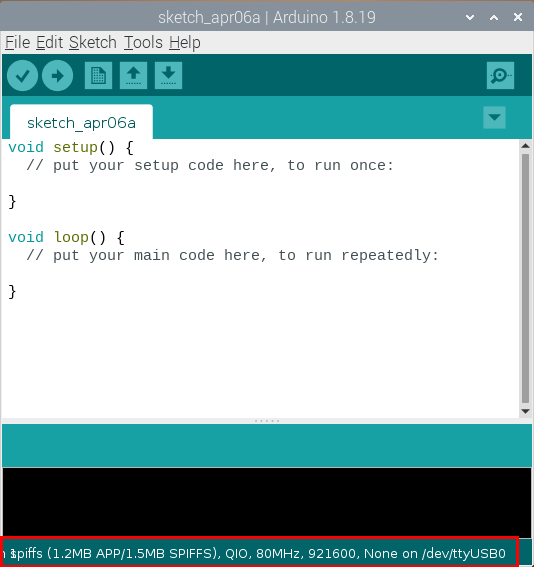Screen dimensions: 534x567
Task: Expand the tab options dropdown arrow
Action: click(x=494, y=118)
